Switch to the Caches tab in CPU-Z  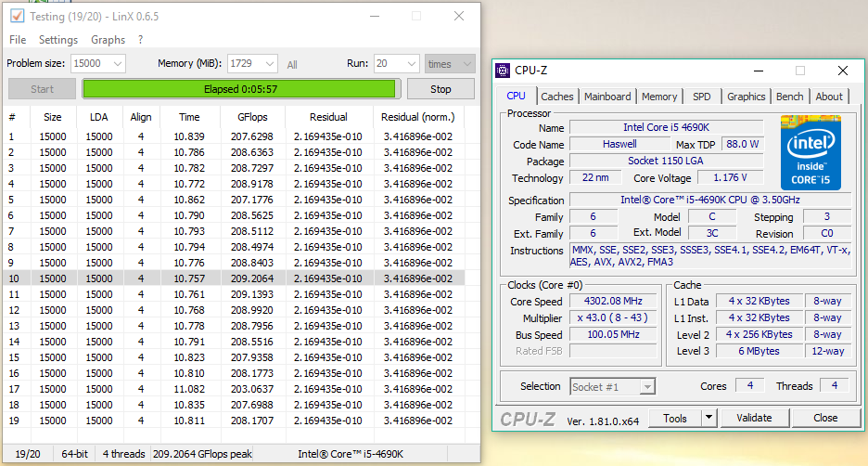tap(557, 97)
